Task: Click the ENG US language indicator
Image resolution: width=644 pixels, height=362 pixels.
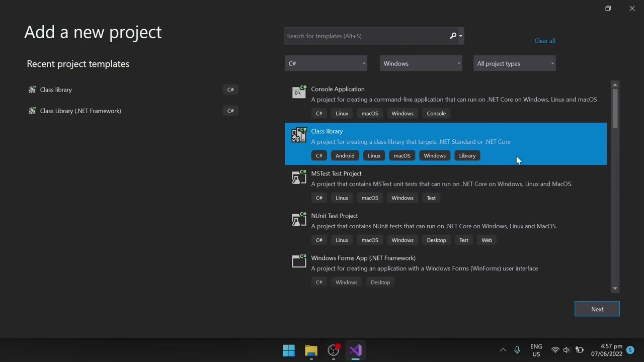Action: click(536, 350)
